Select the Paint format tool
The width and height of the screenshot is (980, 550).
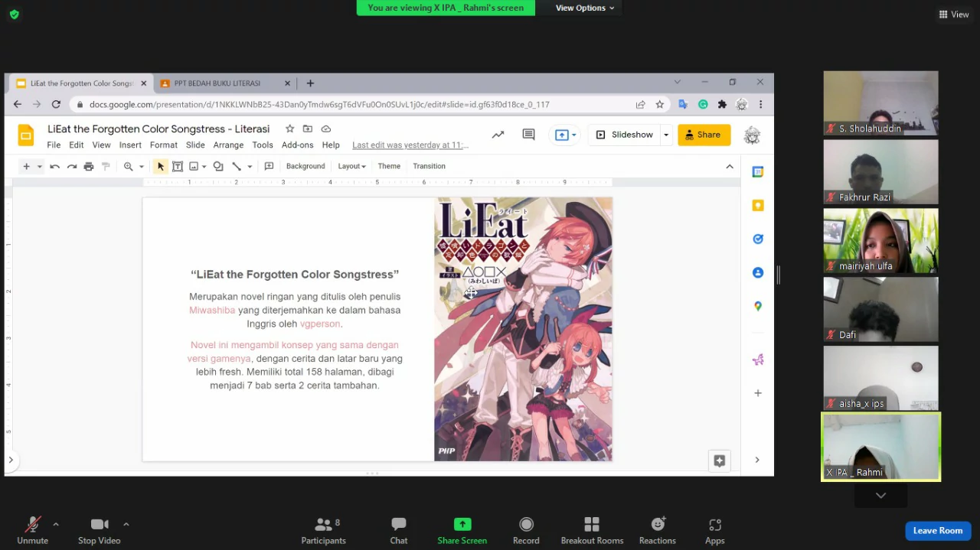pyautogui.click(x=106, y=166)
